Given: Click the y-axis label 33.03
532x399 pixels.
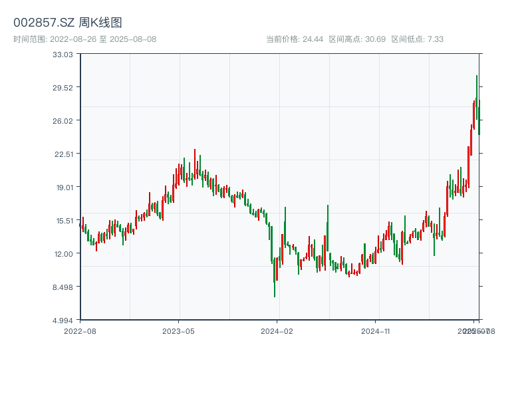Looking at the screenshot, I should pos(63,55).
